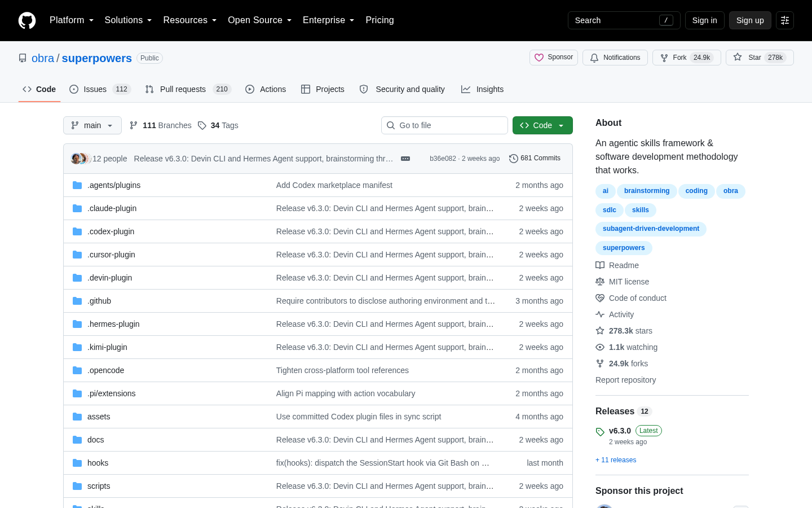This screenshot has width=812, height=508.
Task: Focus the Go to file input
Action: tap(444, 125)
